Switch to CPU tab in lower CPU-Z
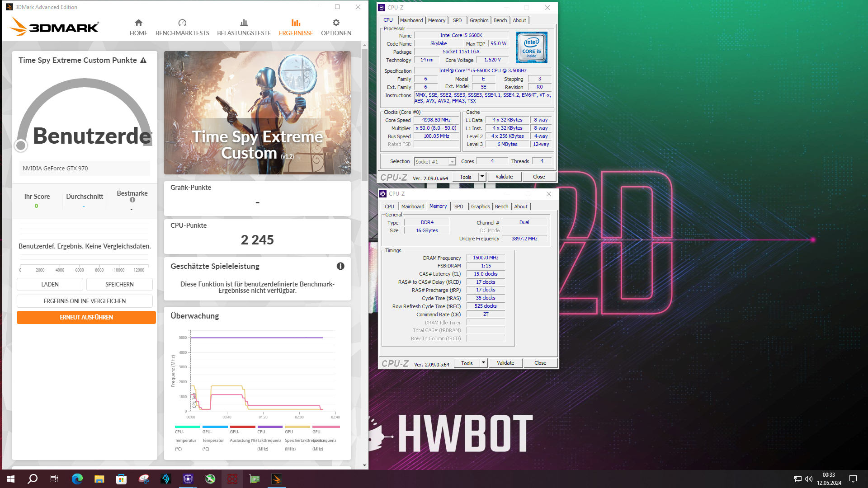 point(389,206)
